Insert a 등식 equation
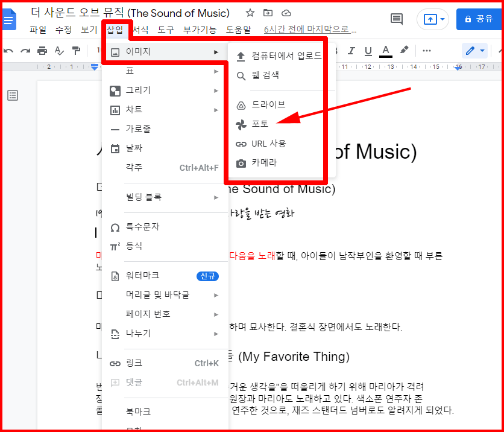504x432 pixels. pyautogui.click(x=165, y=246)
